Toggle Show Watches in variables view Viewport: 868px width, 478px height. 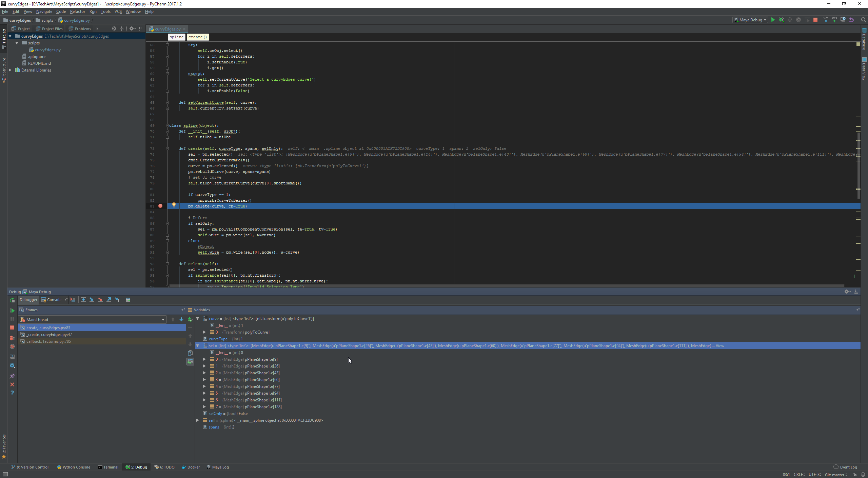[190, 362]
